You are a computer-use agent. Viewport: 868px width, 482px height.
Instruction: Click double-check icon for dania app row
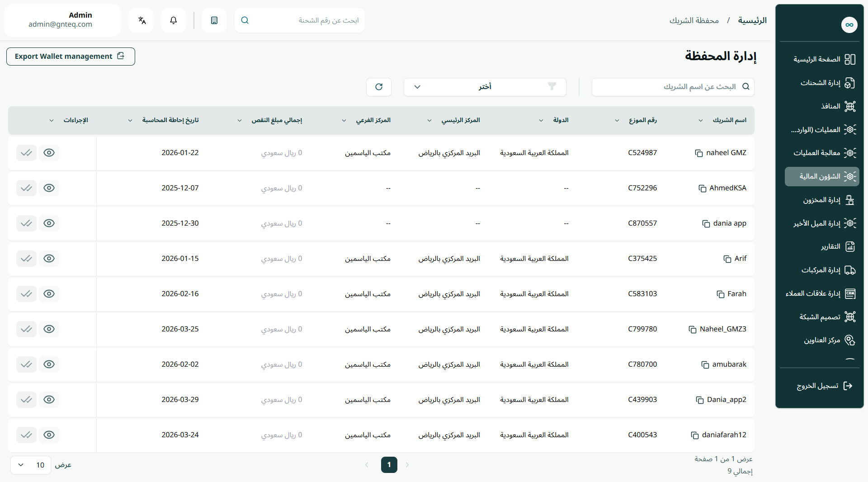(26, 223)
